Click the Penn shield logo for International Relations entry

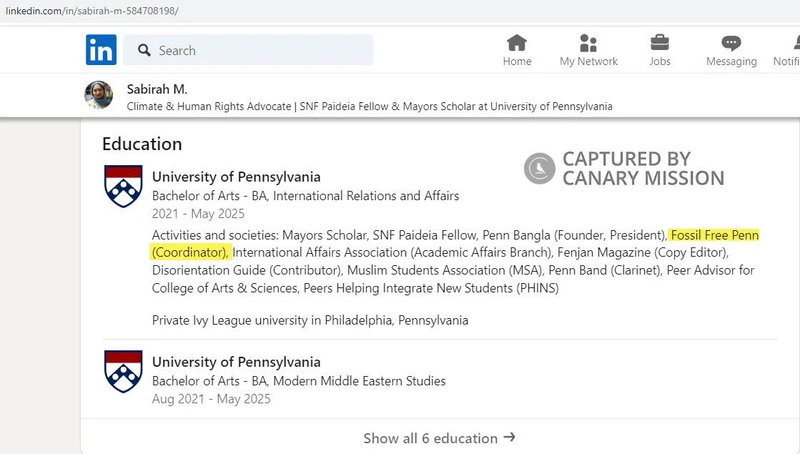pos(123,186)
